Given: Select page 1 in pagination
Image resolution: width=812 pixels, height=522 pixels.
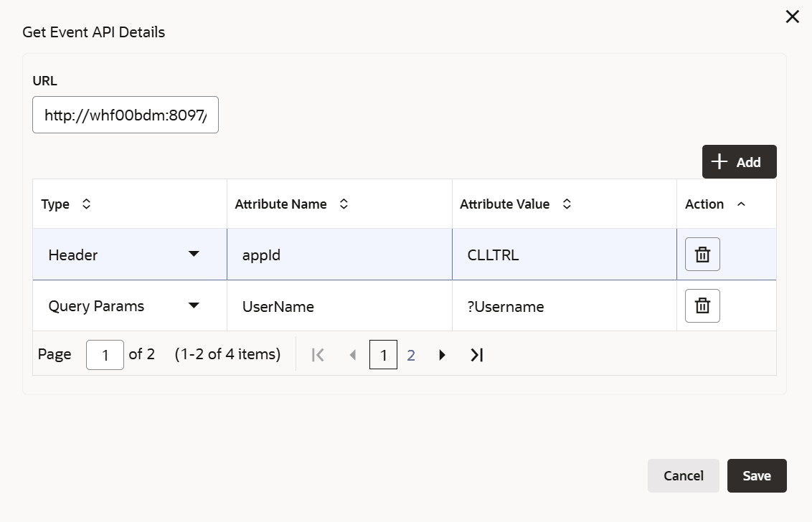Looking at the screenshot, I should pyautogui.click(x=383, y=355).
